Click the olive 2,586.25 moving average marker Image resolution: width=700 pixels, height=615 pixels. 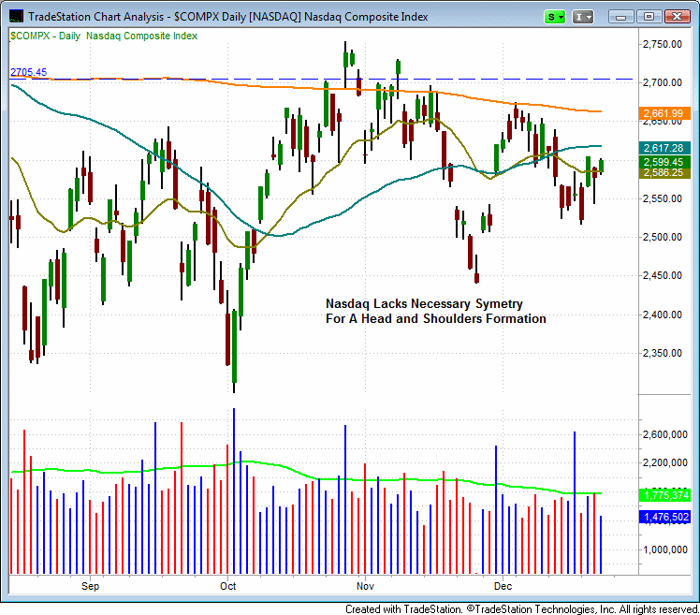coord(664,173)
